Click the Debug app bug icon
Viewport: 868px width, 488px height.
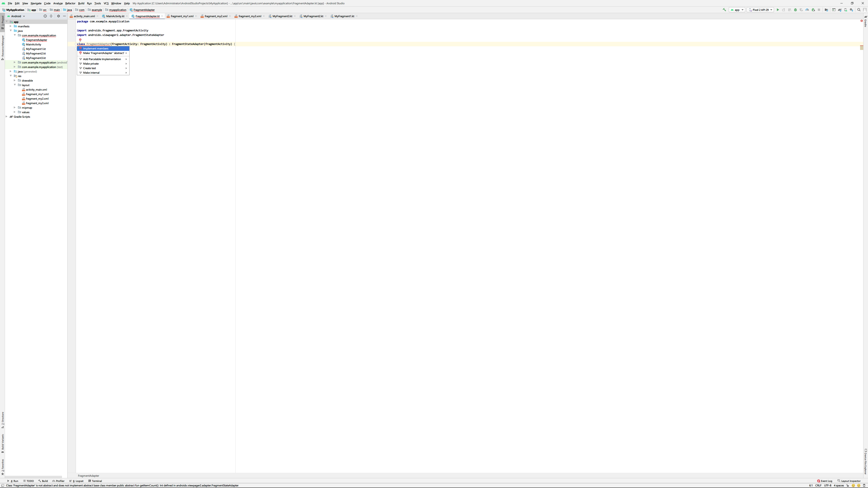click(795, 10)
